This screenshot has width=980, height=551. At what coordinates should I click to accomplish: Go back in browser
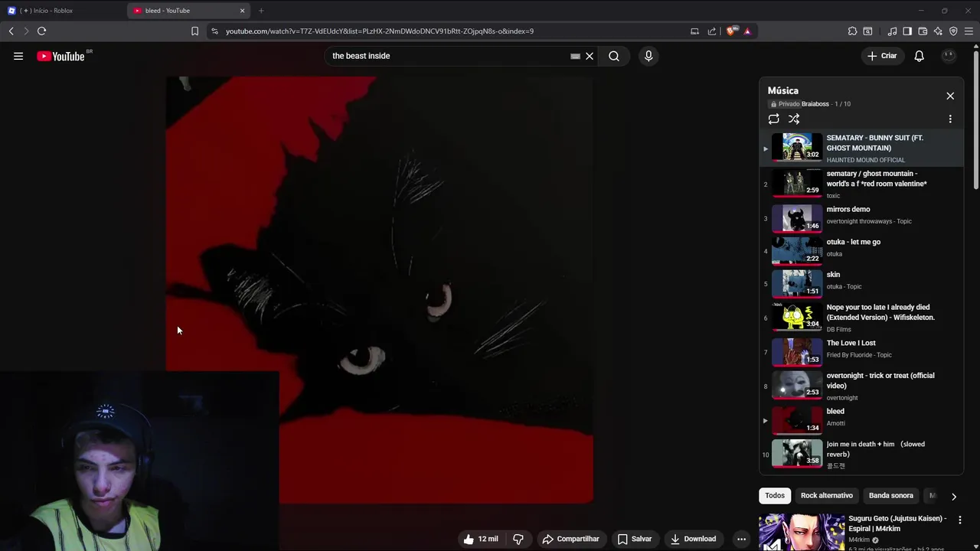click(x=11, y=31)
